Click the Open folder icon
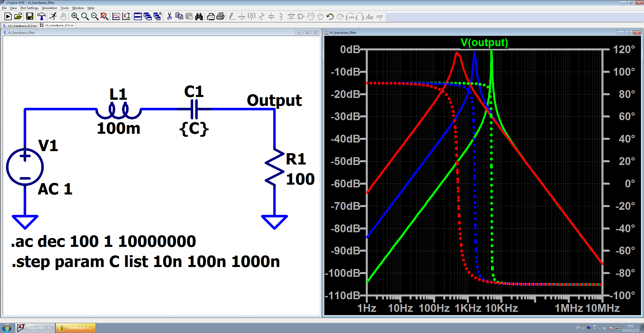Viewport: 644px width, 333px height. 18,17
